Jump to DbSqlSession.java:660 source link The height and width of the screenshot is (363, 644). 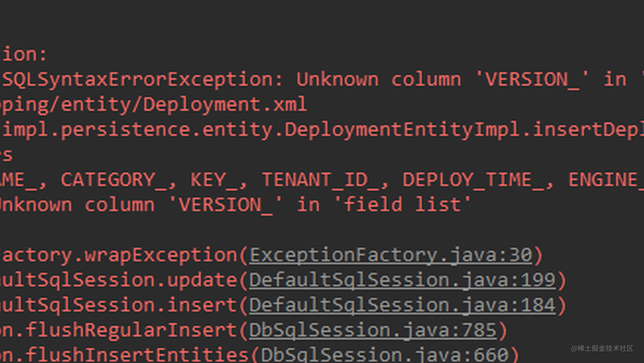384,354
